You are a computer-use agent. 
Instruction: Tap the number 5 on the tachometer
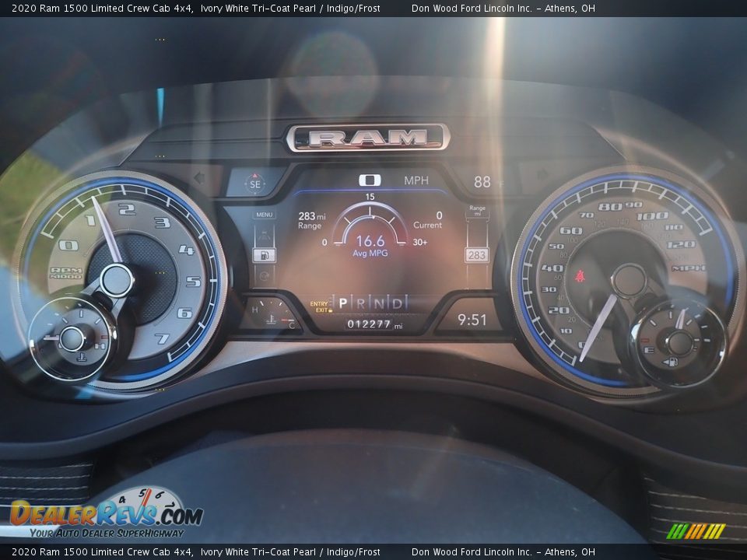pos(193,282)
